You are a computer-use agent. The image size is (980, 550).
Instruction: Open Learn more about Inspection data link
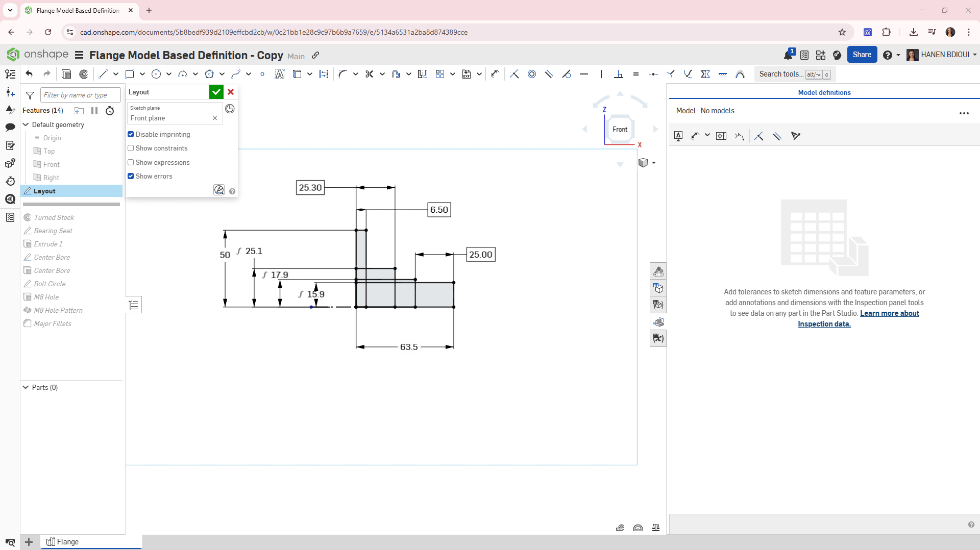coord(889,313)
